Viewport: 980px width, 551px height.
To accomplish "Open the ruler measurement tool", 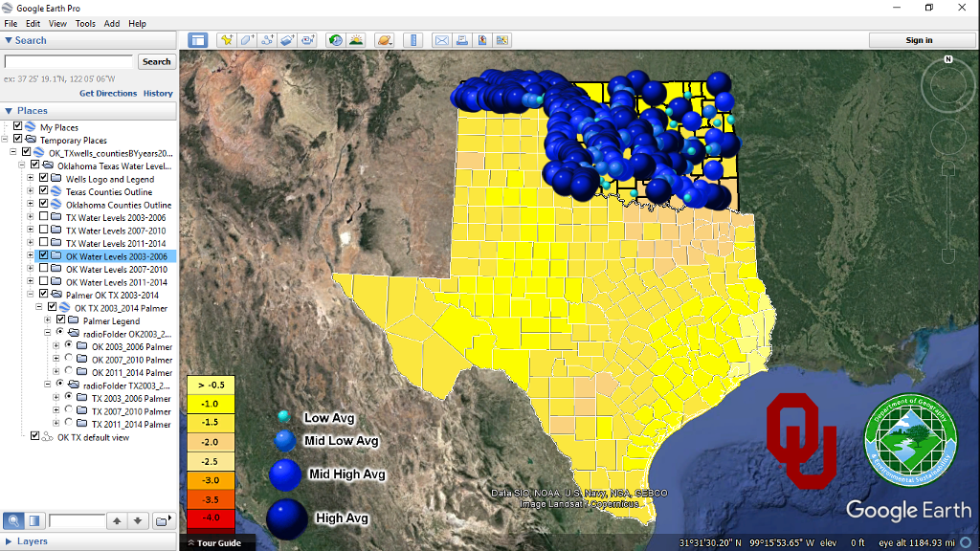I will click(413, 40).
